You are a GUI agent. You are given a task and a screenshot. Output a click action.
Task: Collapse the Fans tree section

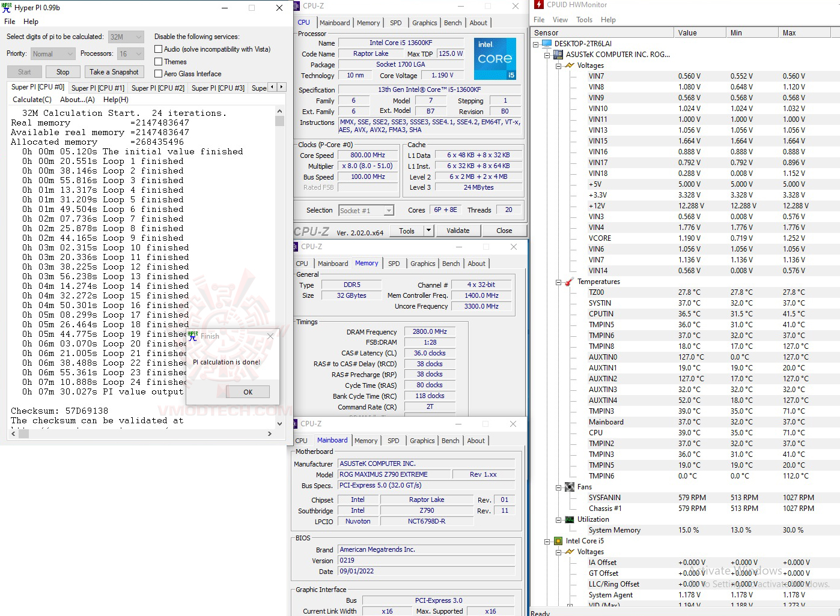tap(559, 487)
